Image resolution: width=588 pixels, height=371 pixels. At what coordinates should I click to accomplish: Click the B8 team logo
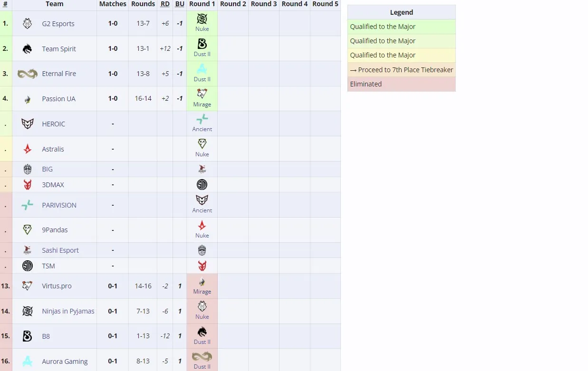coord(28,336)
